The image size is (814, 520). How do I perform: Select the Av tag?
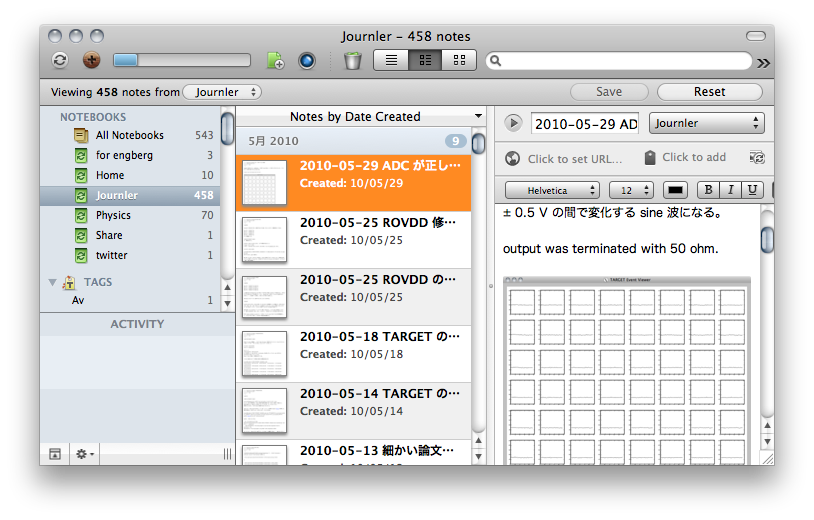[130, 300]
